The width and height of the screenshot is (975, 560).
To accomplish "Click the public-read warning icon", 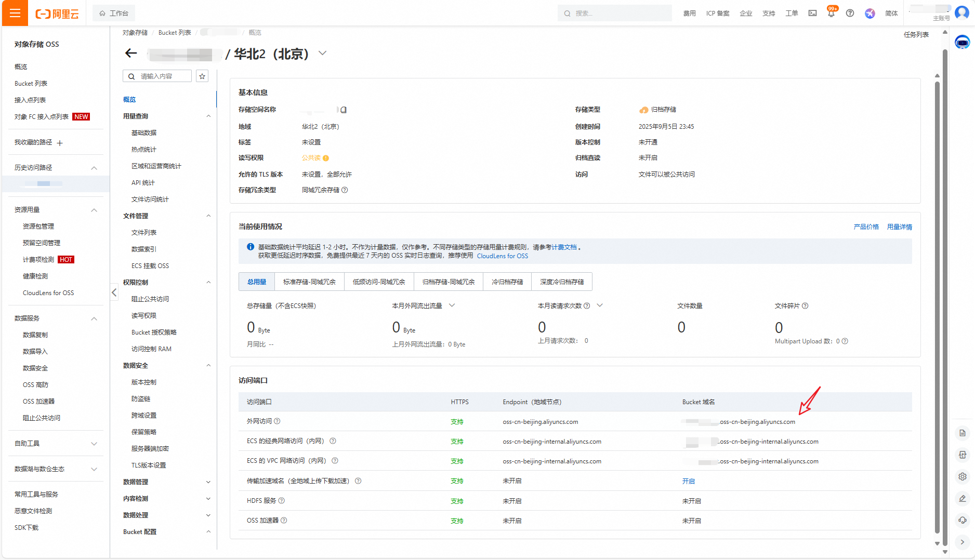I will click(326, 158).
